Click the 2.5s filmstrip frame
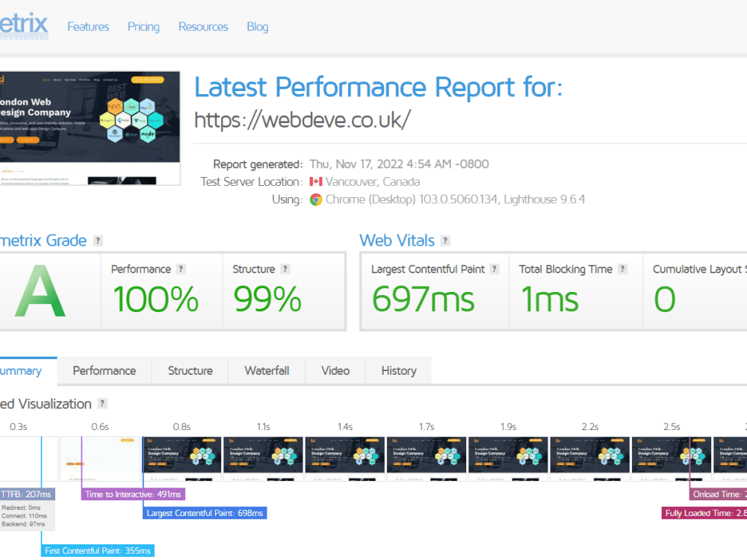This screenshot has width=747, height=560. 672,458
